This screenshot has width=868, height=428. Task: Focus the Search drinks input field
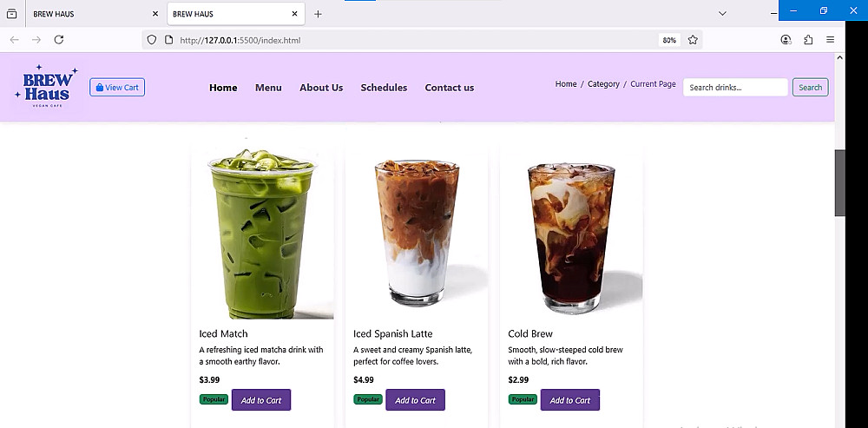coord(735,88)
